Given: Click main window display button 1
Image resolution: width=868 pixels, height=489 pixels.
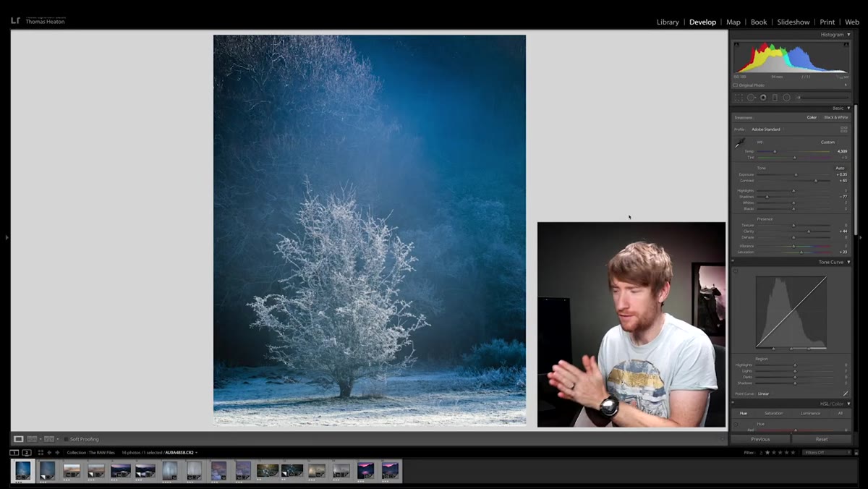Looking at the screenshot, I should tap(14, 453).
